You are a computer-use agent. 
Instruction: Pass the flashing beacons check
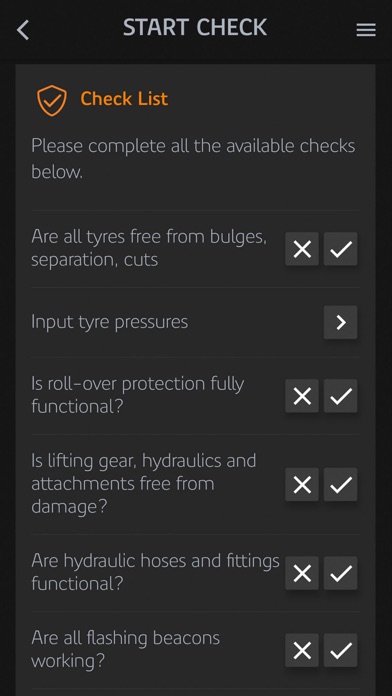coord(341,650)
